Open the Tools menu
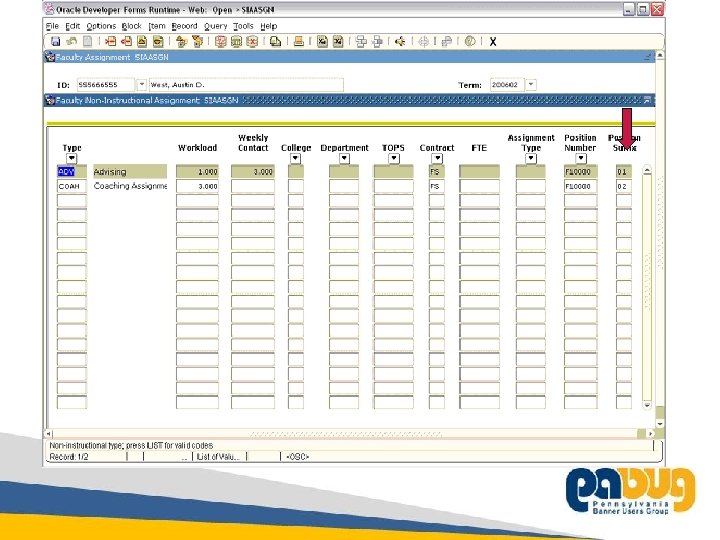The image size is (720, 540). [243, 26]
